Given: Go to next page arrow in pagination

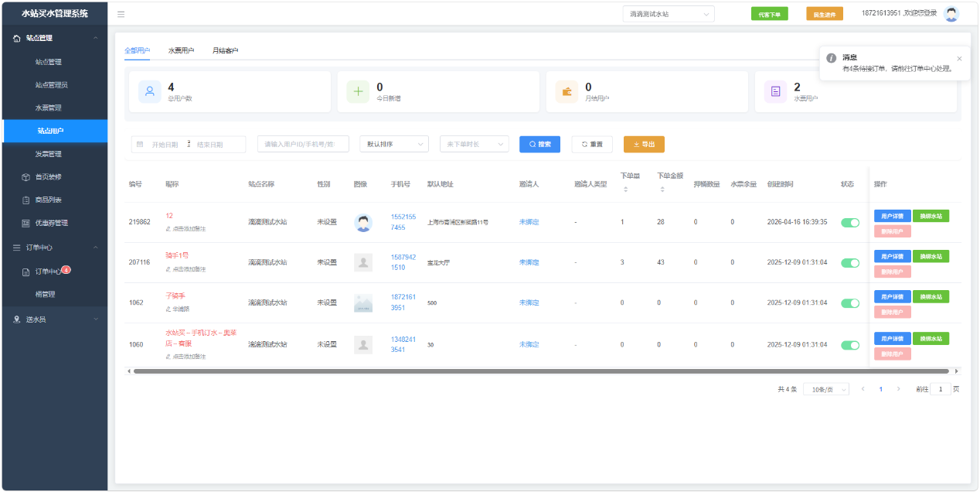Looking at the screenshot, I should click(x=898, y=389).
